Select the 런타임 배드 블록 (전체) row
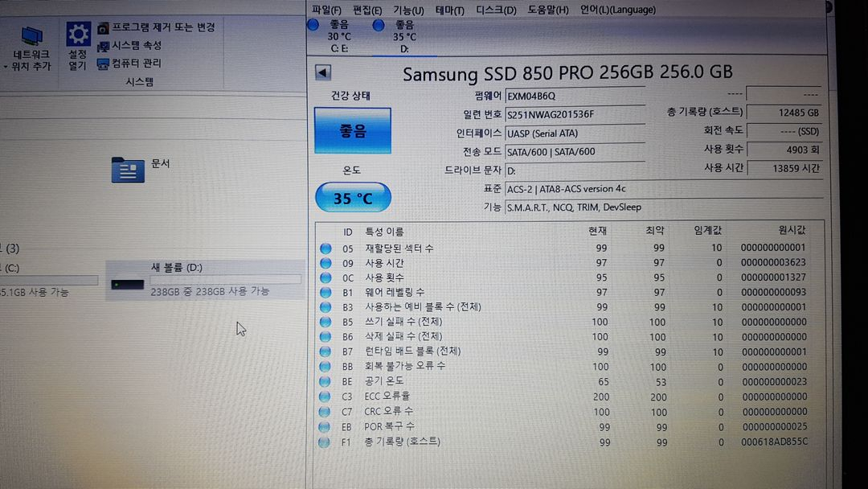Screen dimensions: 868x489 569,351
